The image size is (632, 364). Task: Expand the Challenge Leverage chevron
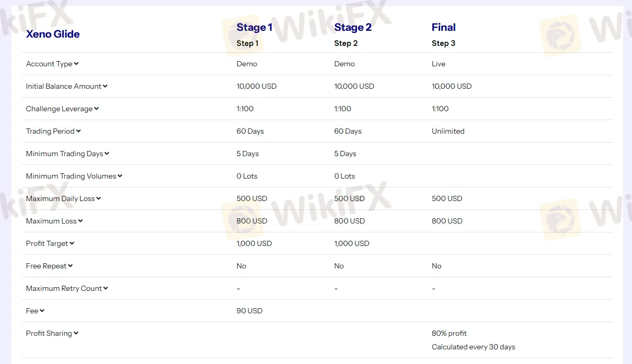coord(96,109)
